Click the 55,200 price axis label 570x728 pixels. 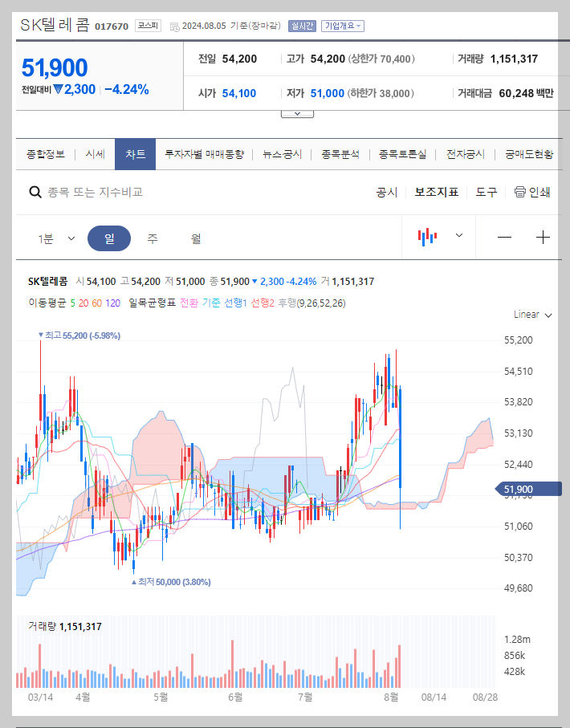(x=519, y=340)
